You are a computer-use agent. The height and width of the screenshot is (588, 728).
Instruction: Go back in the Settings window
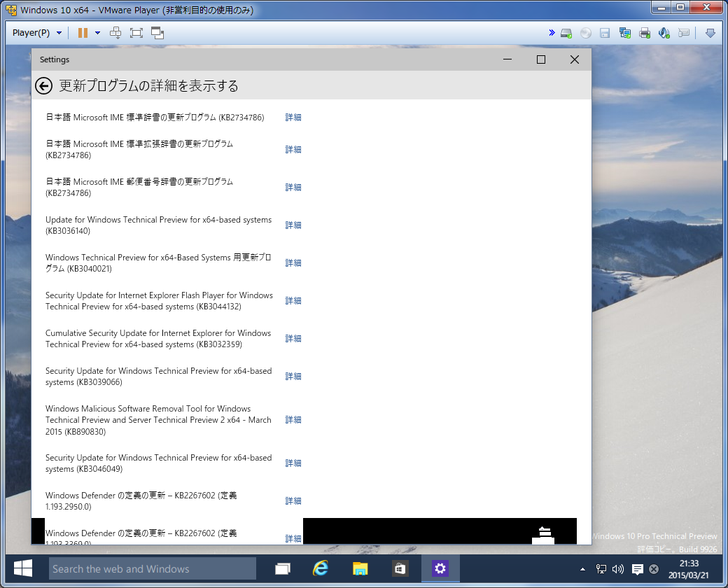point(43,86)
